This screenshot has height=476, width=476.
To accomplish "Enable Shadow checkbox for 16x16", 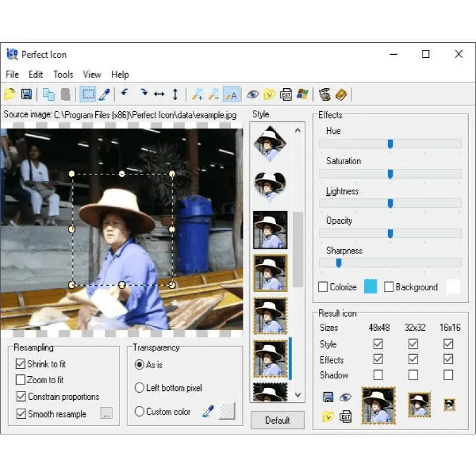I will (449, 375).
